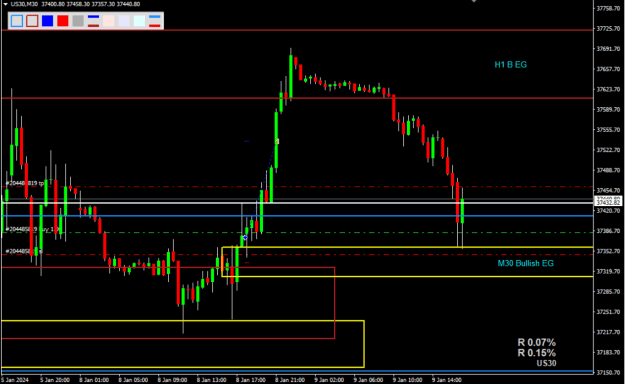Click the 37725.70 price scale value

[608, 29]
